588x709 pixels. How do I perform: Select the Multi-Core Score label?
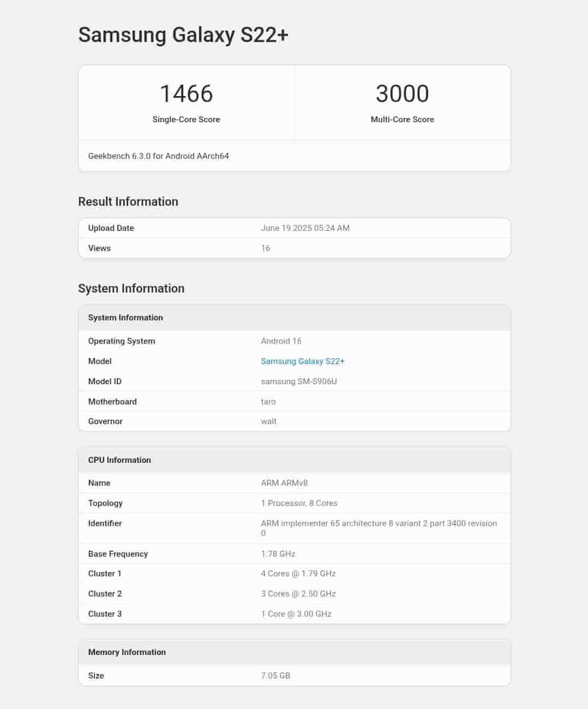[x=402, y=120]
